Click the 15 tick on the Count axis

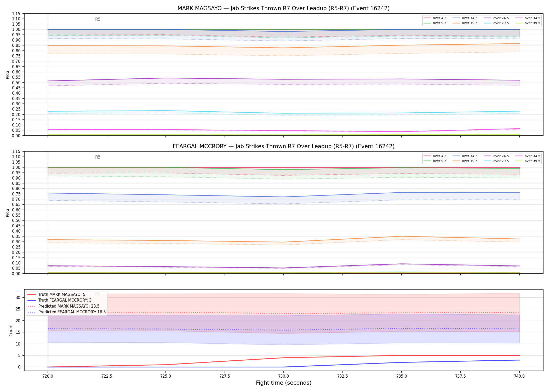(18, 332)
